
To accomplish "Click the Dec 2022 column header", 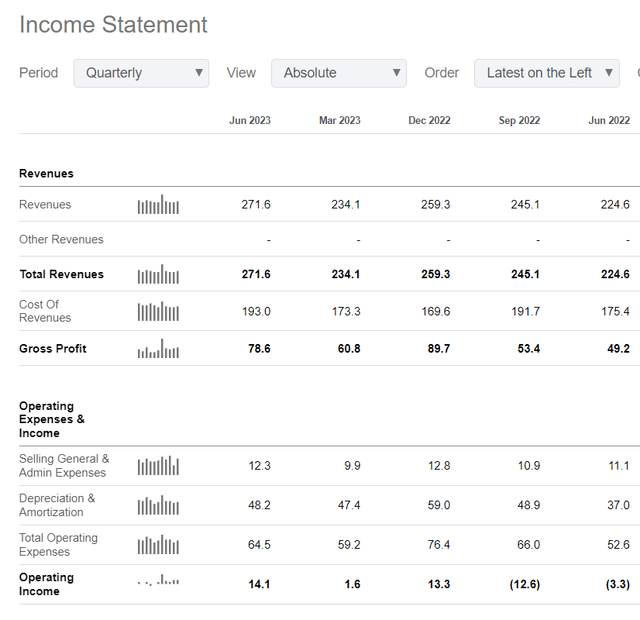I will pos(429,120).
